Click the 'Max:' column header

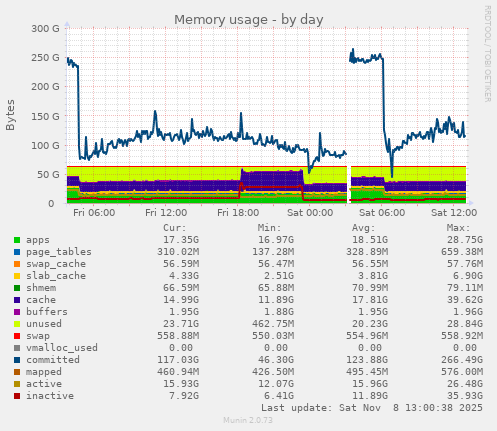click(x=459, y=228)
